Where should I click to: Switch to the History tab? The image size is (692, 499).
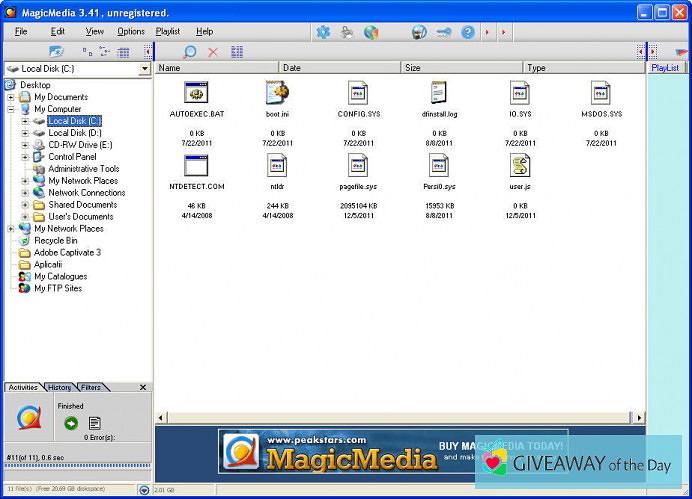60,387
